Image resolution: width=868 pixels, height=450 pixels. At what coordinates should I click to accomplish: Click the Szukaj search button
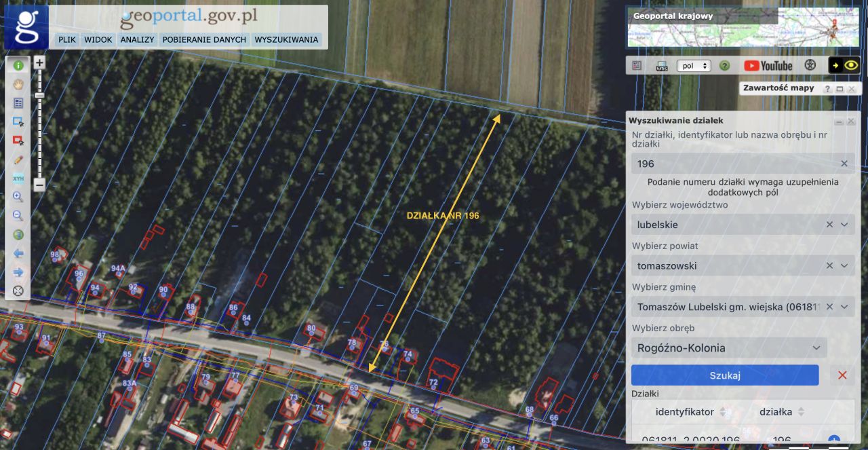tap(725, 375)
